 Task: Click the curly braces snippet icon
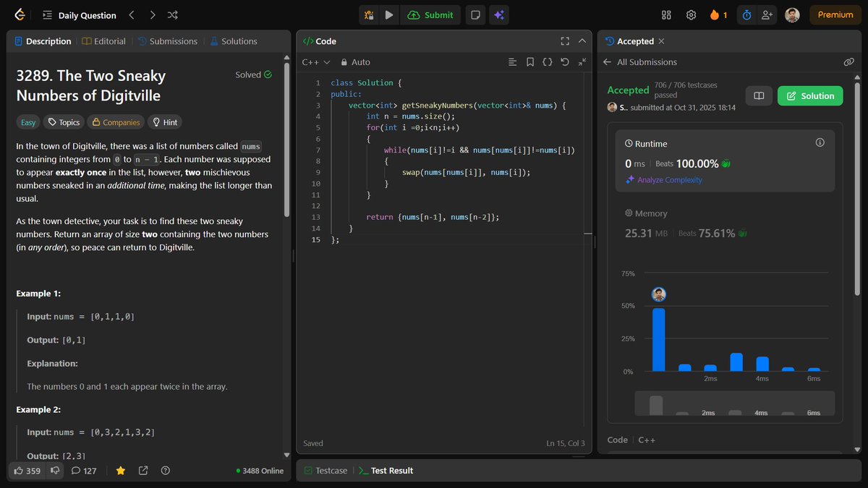547,62
